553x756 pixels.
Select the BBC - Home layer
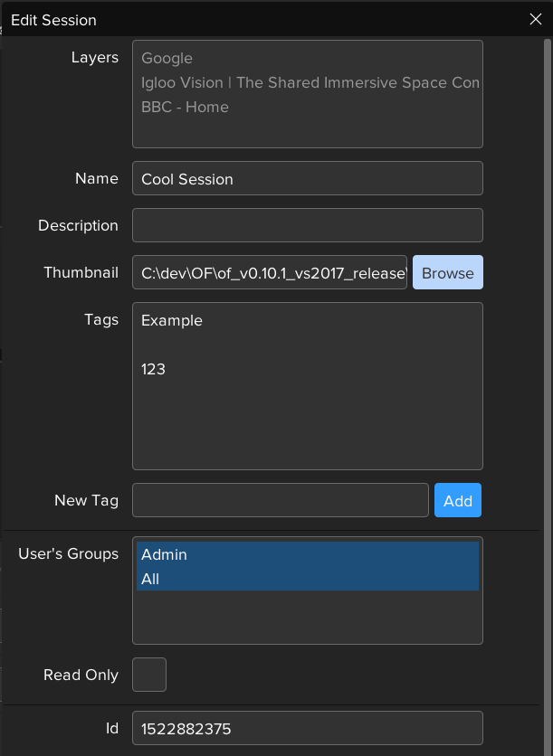point(185,107)
